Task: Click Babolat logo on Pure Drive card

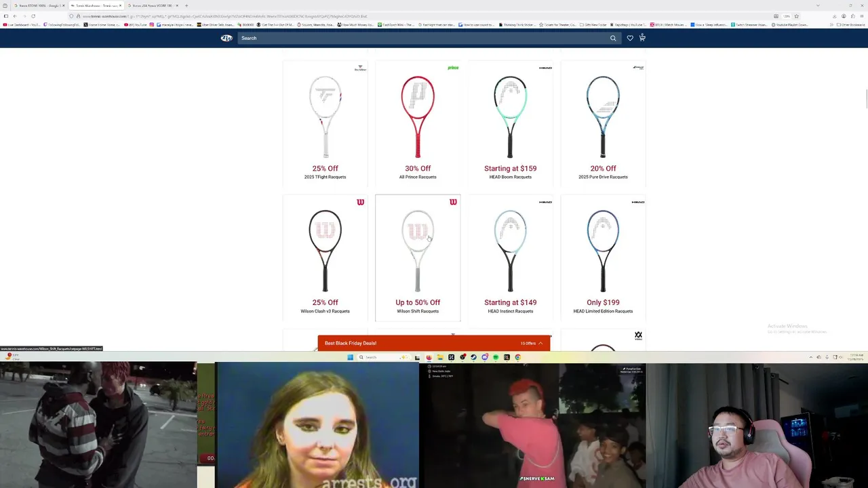Action: [x=638, y=68]
